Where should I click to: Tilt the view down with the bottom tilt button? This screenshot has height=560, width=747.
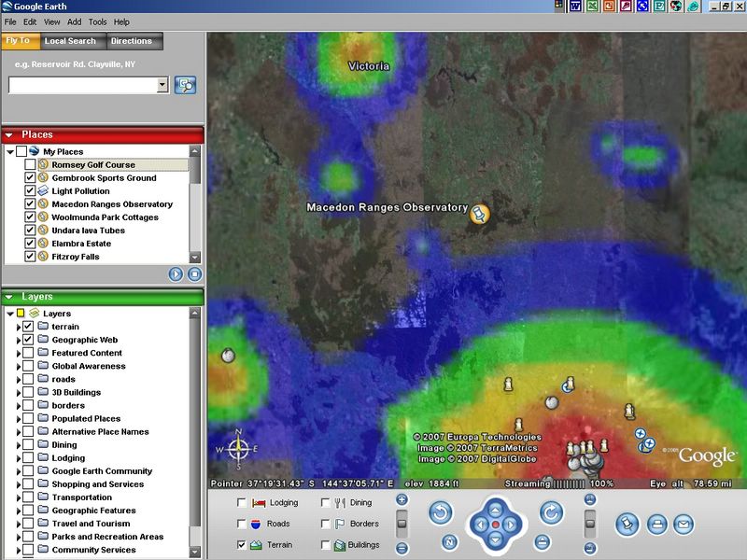tap(590, 549)
